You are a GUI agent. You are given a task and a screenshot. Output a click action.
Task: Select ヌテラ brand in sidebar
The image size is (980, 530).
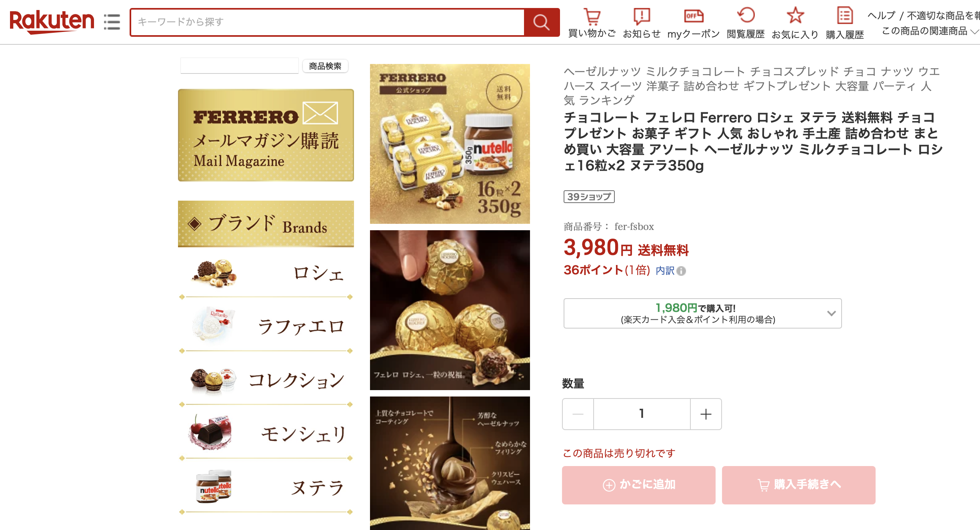pos(266,487)
